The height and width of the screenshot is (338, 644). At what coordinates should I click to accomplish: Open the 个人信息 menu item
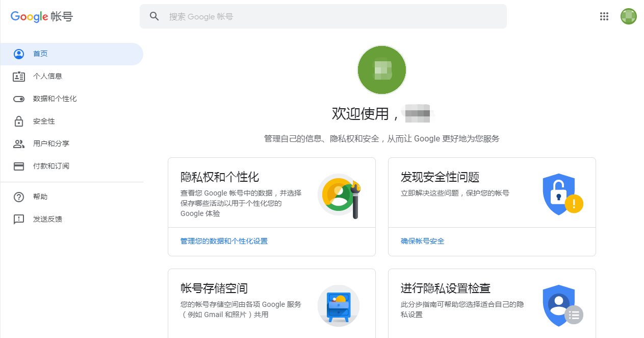point(71,77)
